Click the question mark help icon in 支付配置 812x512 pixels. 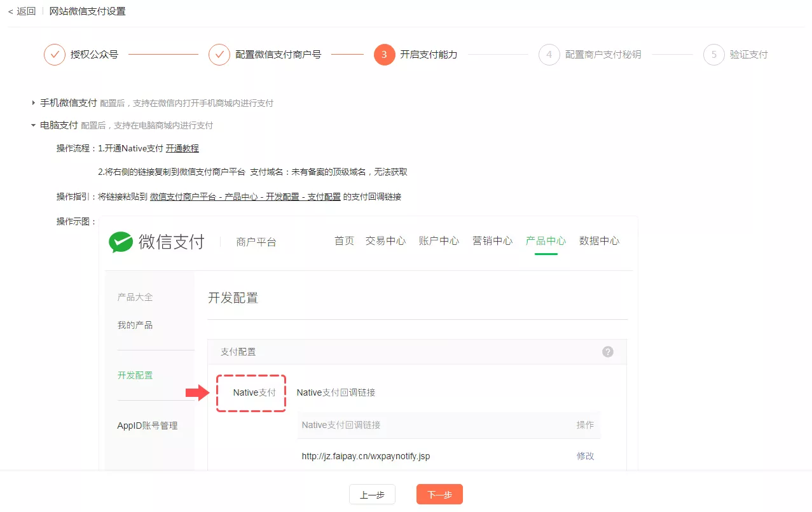click(x=608, y=352)
